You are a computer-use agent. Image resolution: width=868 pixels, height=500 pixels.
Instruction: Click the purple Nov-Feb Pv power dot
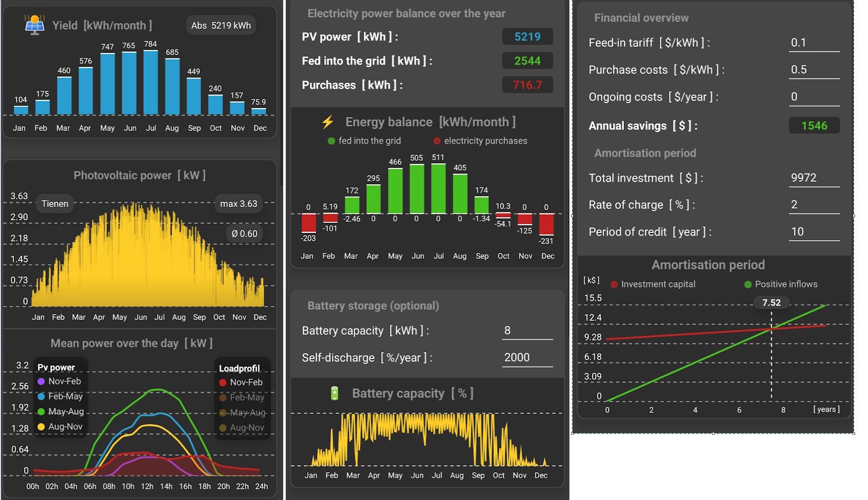click(x=42, y=381)
